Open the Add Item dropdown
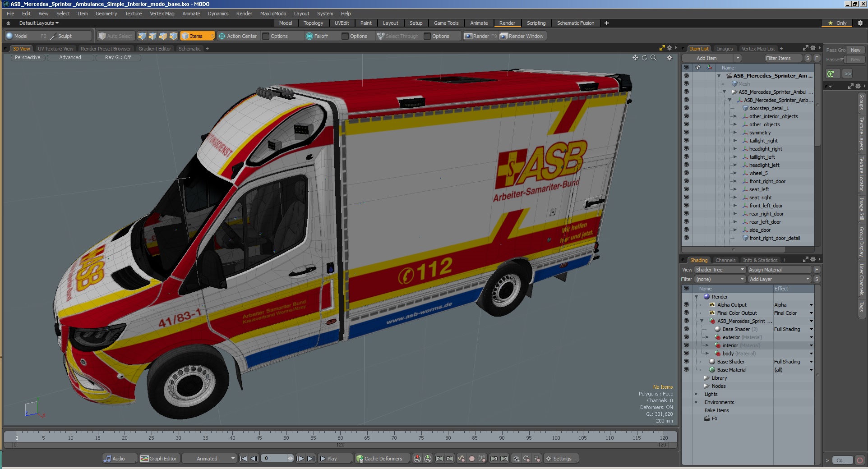Screen dimensions: 868x469 pos(711,58)
